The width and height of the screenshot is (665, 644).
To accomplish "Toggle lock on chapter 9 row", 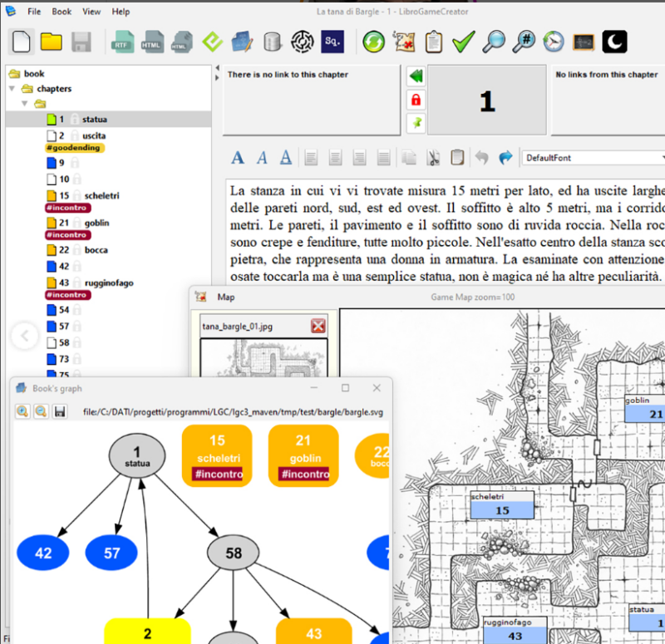I will [75, 163].
